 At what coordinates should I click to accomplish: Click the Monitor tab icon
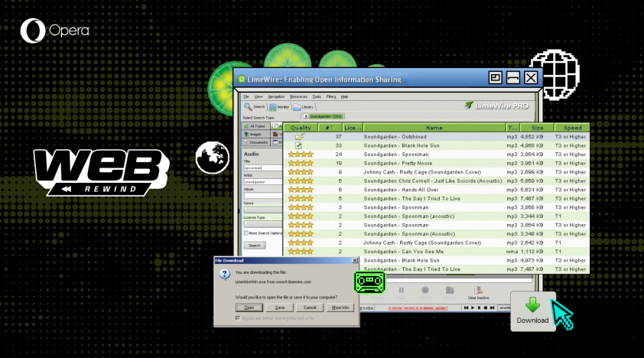tap(274, 107)
